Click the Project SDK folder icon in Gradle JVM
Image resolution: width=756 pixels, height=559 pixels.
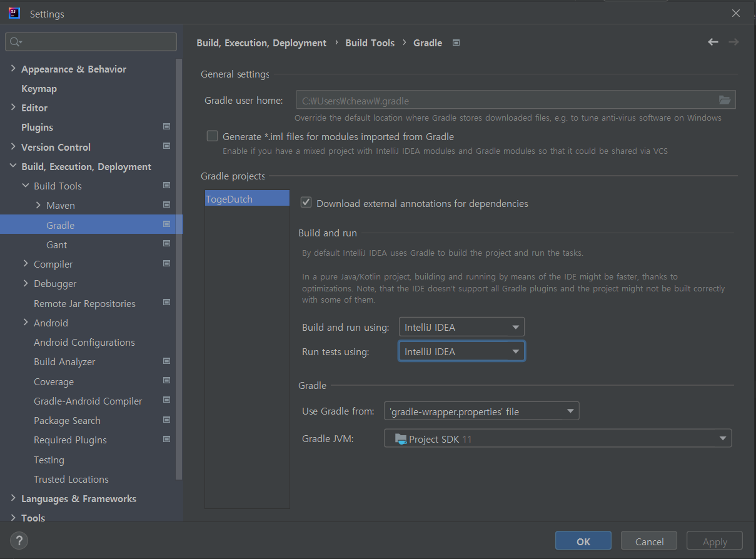coord(401,439)
